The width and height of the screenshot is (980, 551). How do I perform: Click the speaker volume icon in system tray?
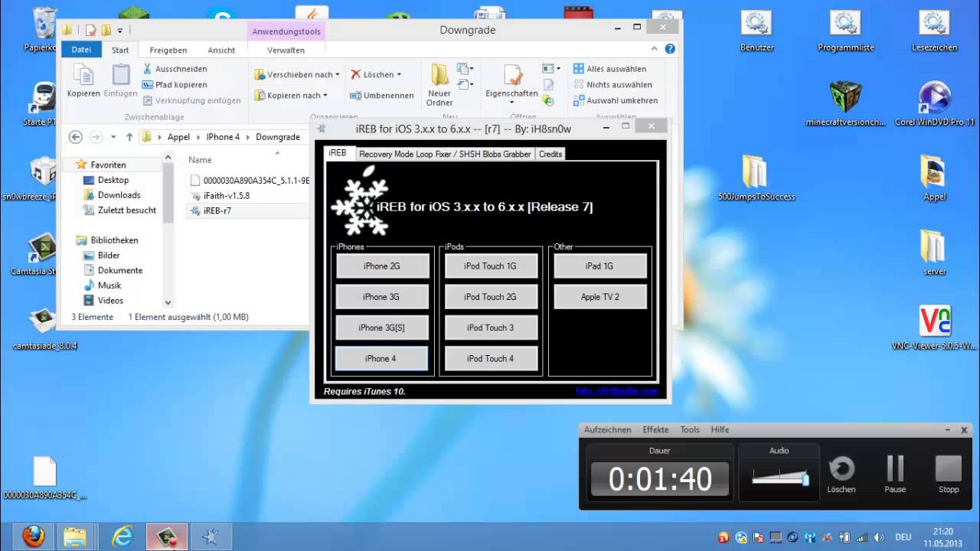coord(880,537)
